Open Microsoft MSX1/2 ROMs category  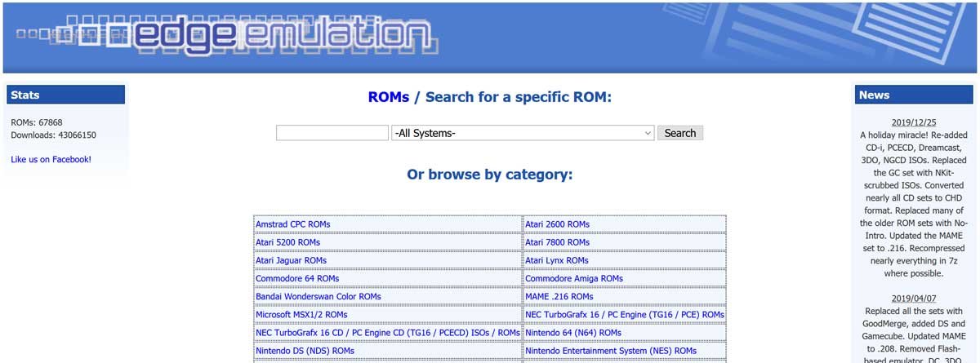[x=301, y=315]
